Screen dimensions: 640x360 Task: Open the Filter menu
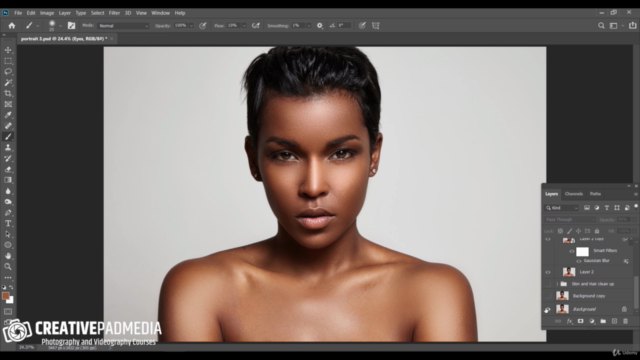pos(114,13)
